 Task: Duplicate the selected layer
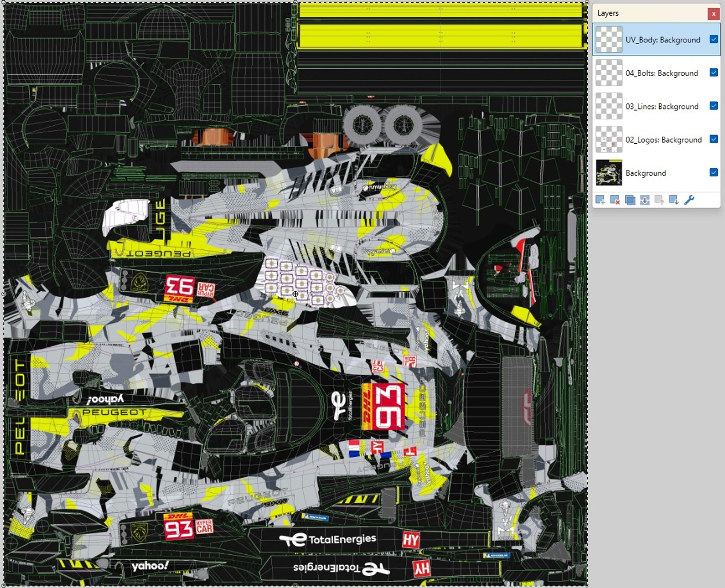630,200
